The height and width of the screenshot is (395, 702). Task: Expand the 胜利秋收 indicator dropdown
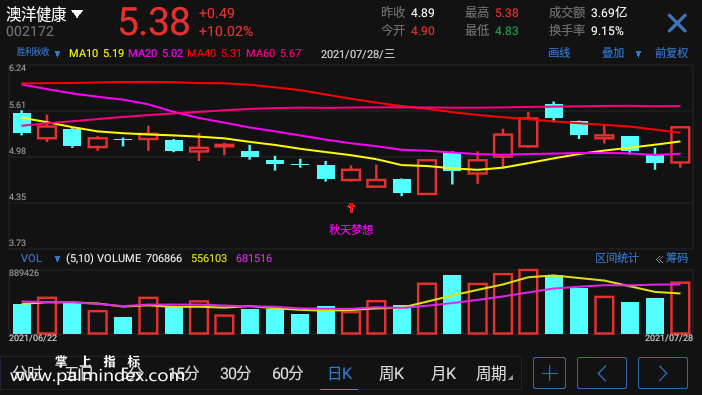pyautogui.click(x=57, y=54)
